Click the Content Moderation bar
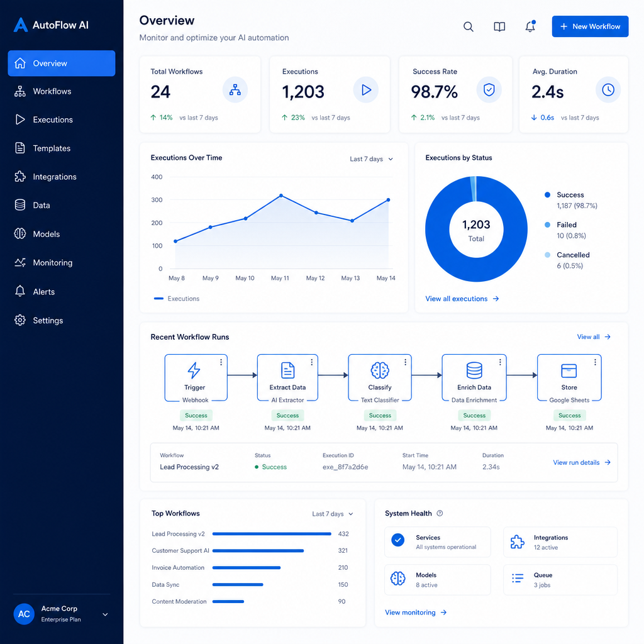Viewport: 644px width, 644px height. point(228,602)
